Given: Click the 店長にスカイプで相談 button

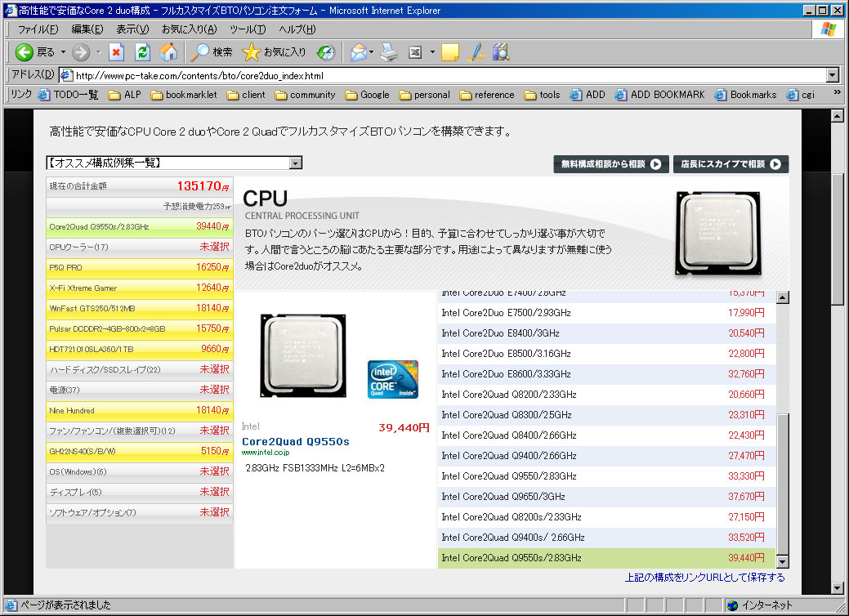Looking at the screenshot, I should pos(731,164).
